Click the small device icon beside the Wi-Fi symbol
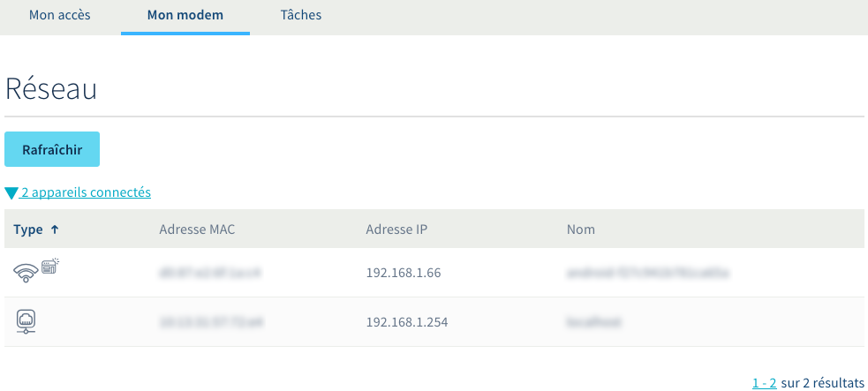This screenshot has width=868, height=391. click(49, 266)
